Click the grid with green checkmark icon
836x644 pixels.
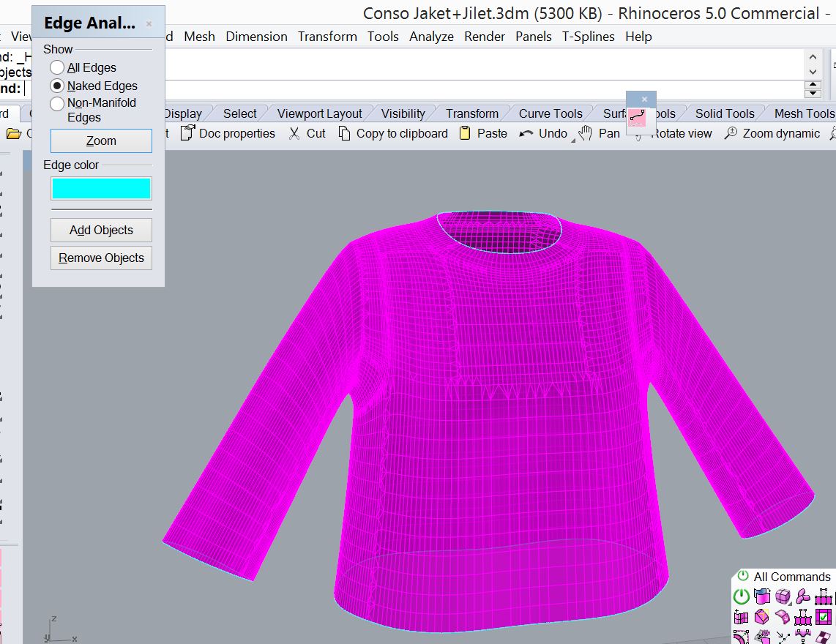coord(824,618)
